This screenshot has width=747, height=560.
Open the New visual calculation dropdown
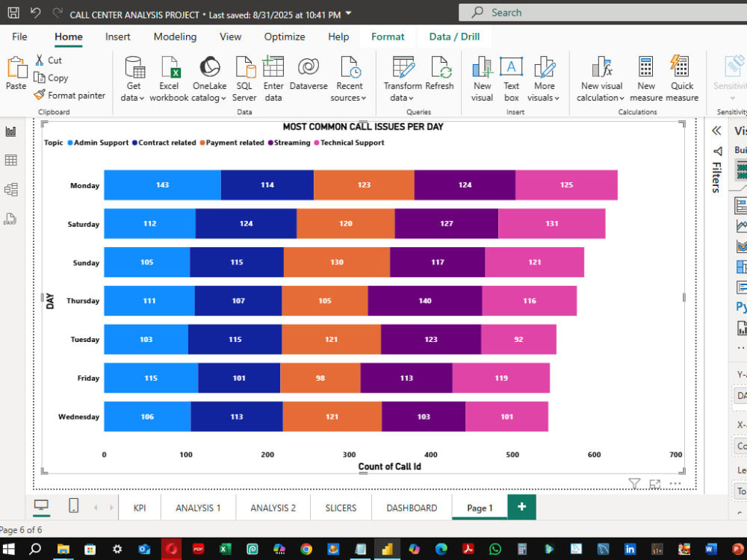pos(601,78)
